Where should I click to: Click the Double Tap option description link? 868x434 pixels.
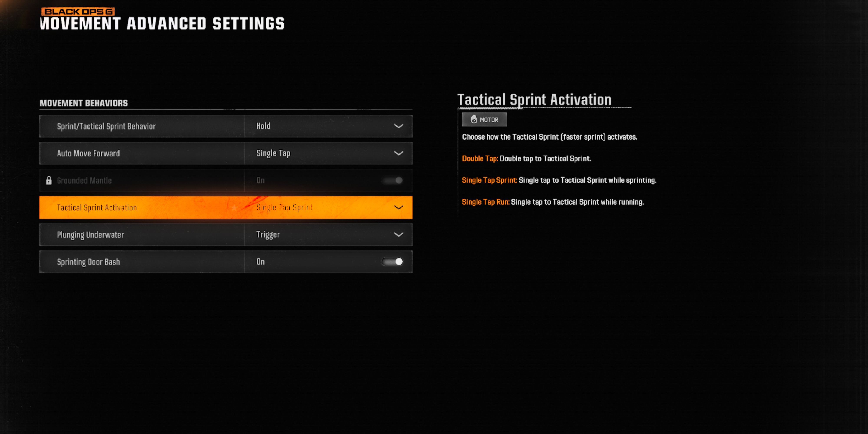477,158
